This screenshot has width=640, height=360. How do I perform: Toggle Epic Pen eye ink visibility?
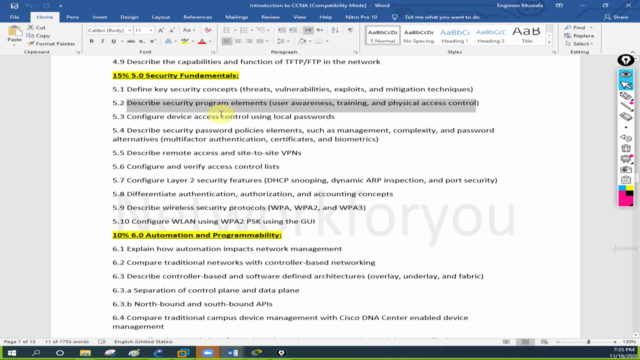pos(626,74)
